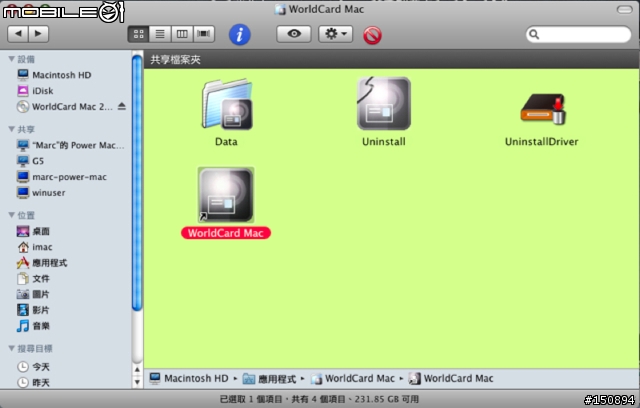Select the UninstallDriver application icon

542,109
